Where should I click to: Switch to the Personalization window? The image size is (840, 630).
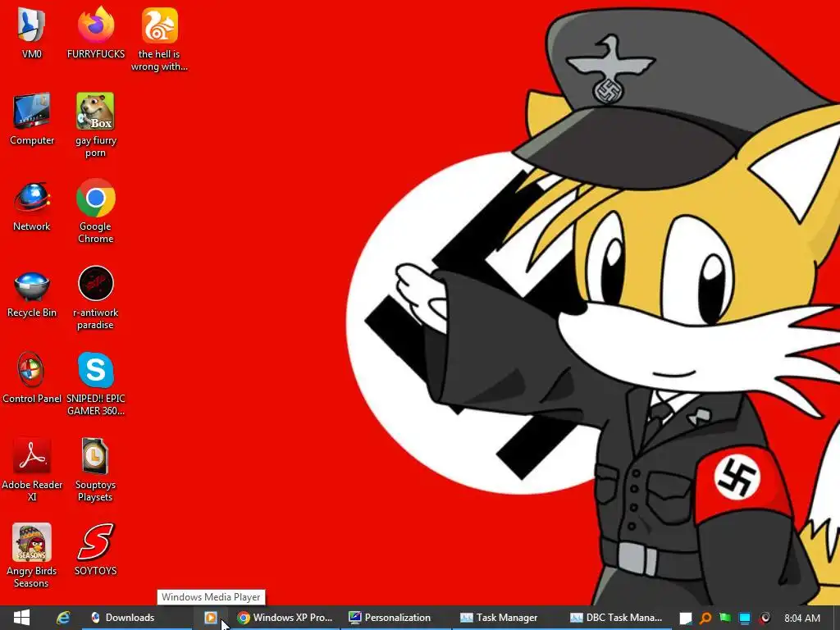395,618
